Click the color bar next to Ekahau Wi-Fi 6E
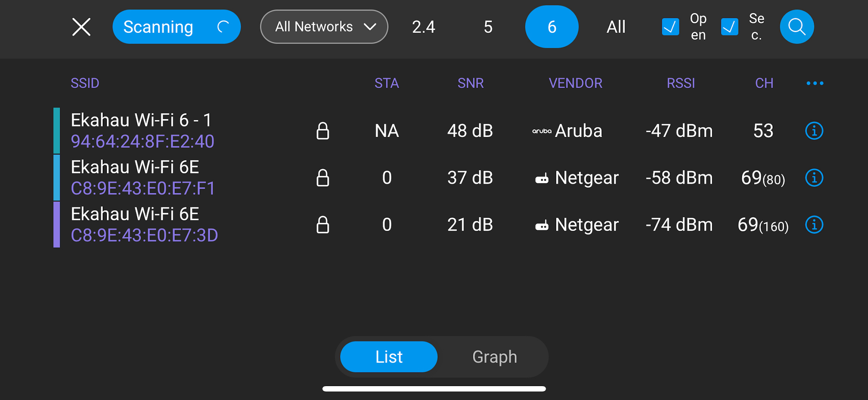 click(57, 178)
